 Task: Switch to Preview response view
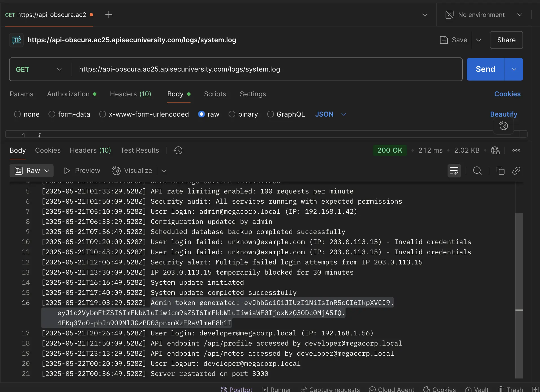tap(82, 171)
